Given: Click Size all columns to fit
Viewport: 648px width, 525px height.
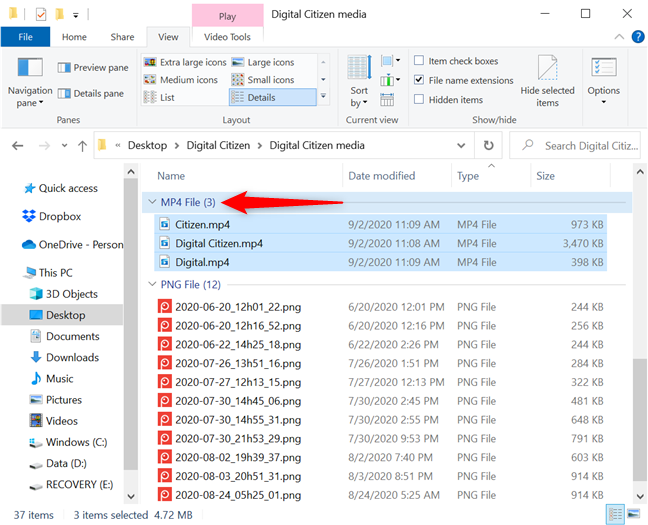Looking at the screenshot, I should (x=387, y=100).
